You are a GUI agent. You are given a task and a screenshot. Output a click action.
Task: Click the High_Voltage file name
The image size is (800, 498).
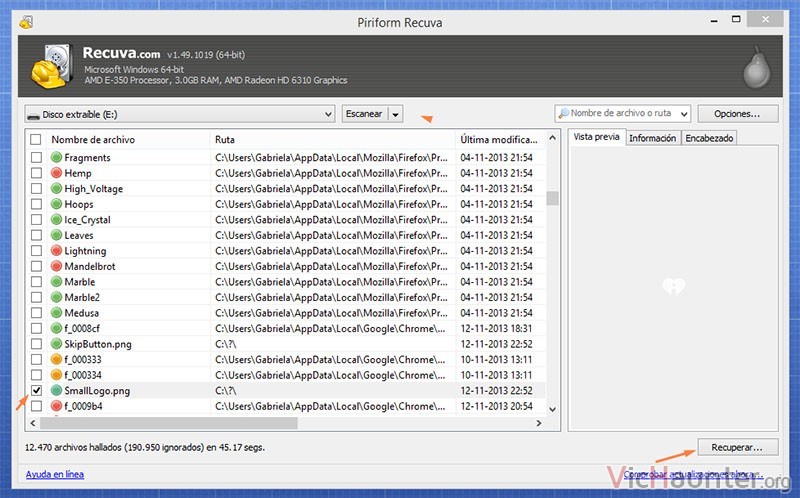pyautogui.click(x=93, y=189)
